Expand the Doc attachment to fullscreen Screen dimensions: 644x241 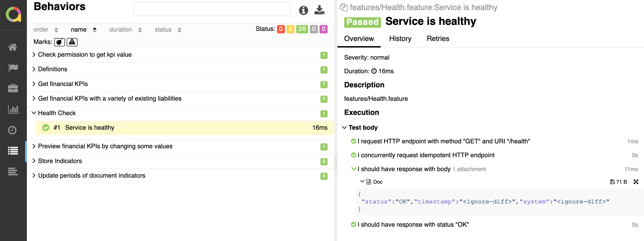[636, 182]
